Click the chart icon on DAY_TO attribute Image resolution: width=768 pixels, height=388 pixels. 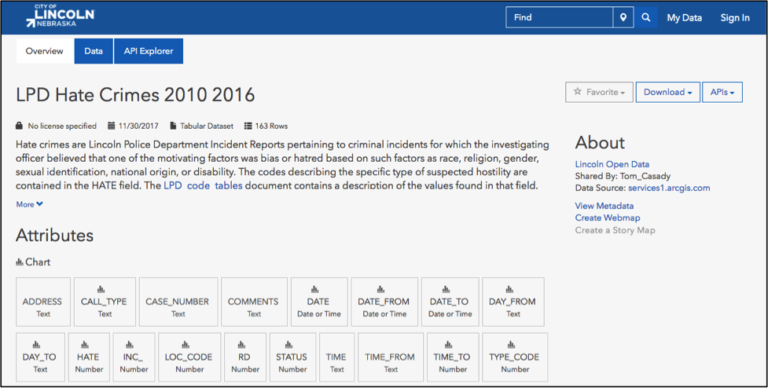[x=36, y=344]
